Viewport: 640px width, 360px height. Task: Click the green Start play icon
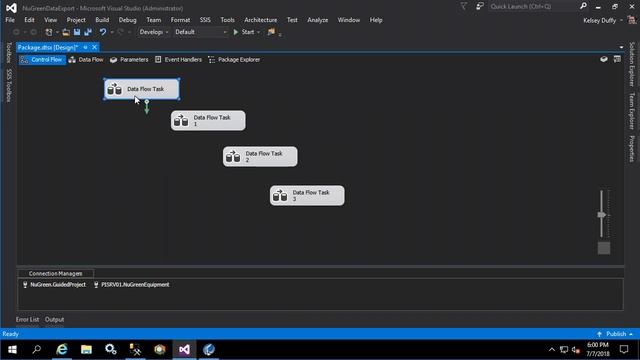pyautogui.click(x=236, y=32)
